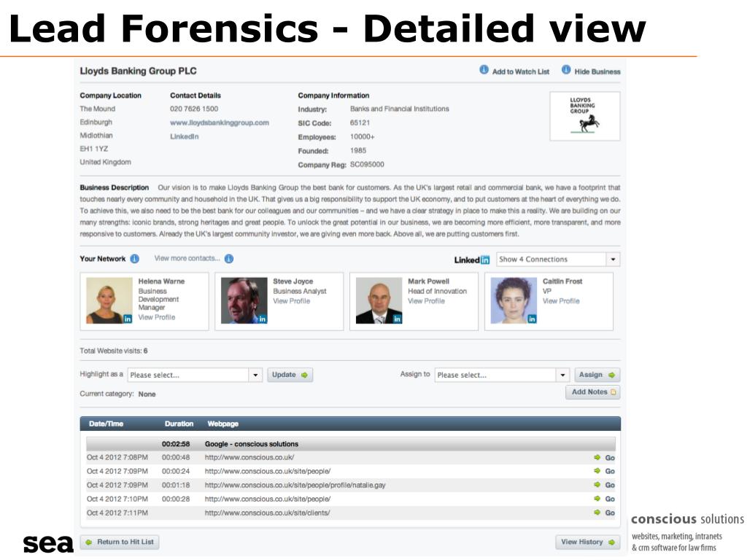Open www.lloydsbankinggroup.com website link

pyautogui.click(x=220, y=122)
